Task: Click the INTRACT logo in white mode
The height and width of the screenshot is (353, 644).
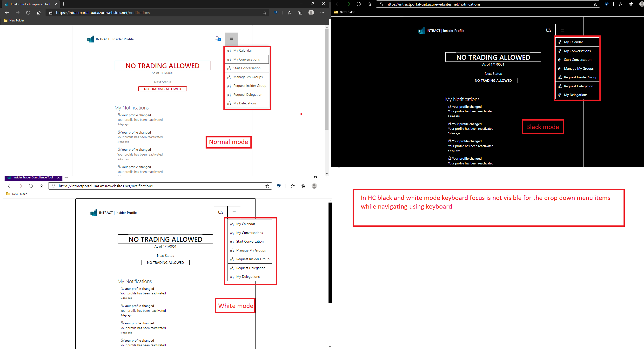Action: point(94,213)
